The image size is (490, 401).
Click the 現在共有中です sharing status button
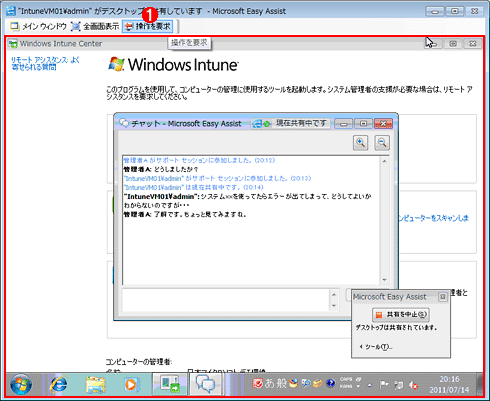[x=290, y=123]
